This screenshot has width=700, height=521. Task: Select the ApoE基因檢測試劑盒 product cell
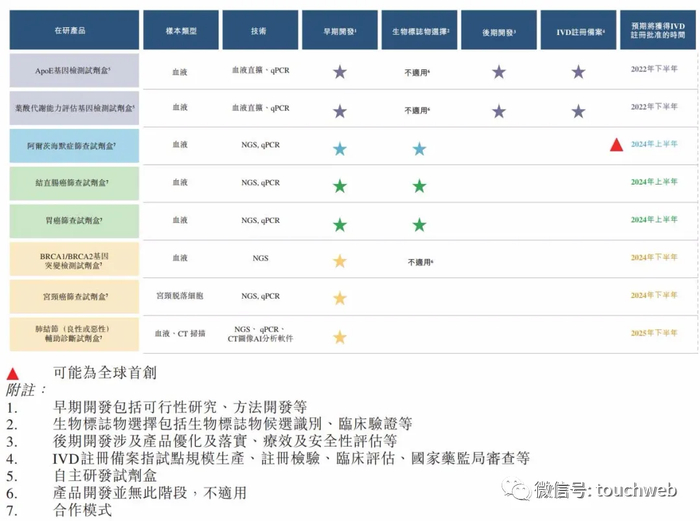click(74, 71)
